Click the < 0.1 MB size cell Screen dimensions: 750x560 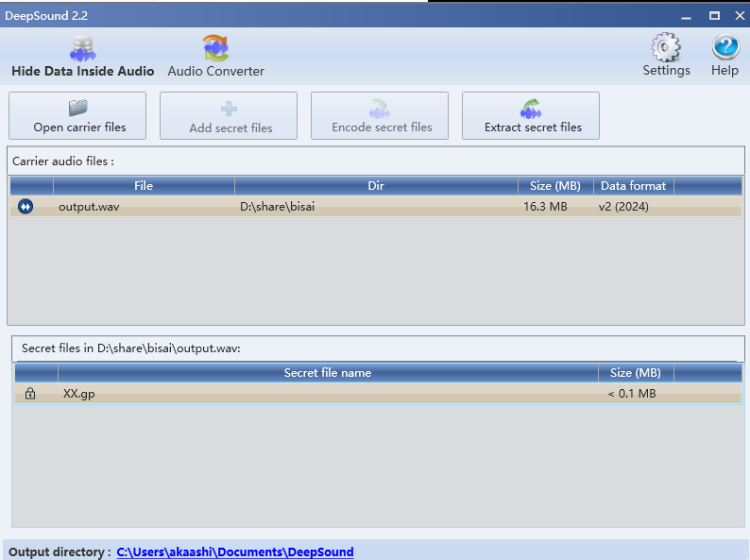coord(632,394)
